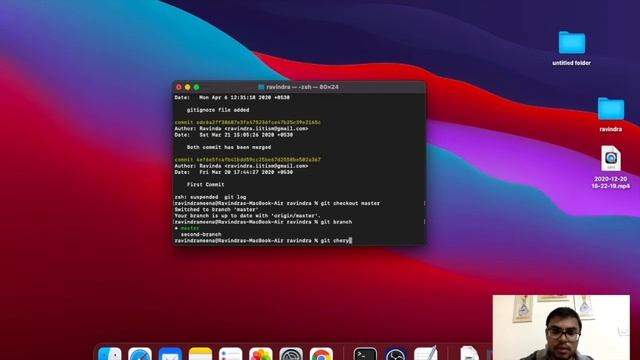640x360 pixels.
Task: Click the 'Sat Mar 21' date line
Action: click(x=233, y=135)
